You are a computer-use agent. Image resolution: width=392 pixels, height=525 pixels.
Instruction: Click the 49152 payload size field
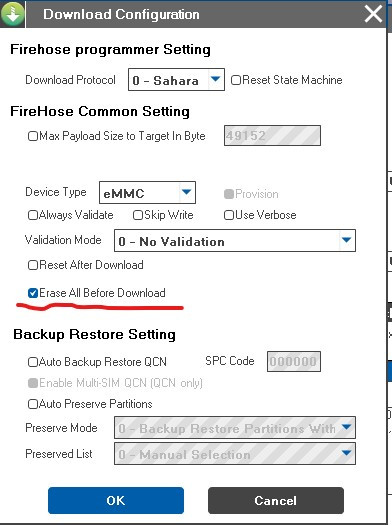(272, 136)
